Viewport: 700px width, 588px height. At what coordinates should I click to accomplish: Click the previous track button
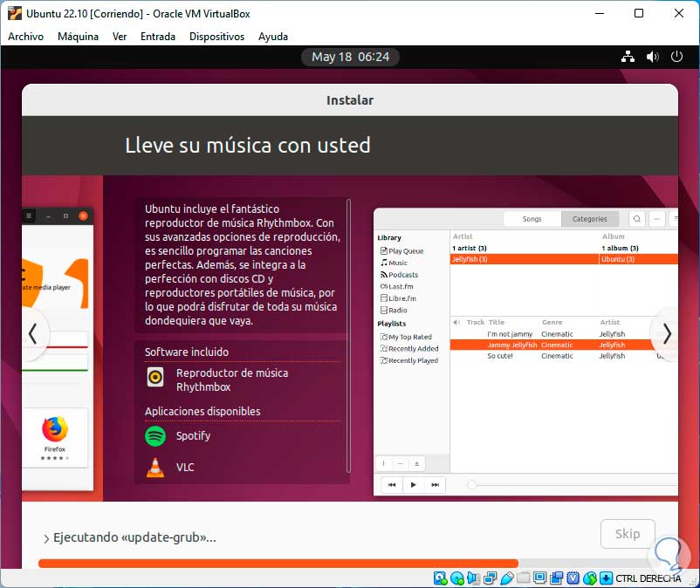392,485
